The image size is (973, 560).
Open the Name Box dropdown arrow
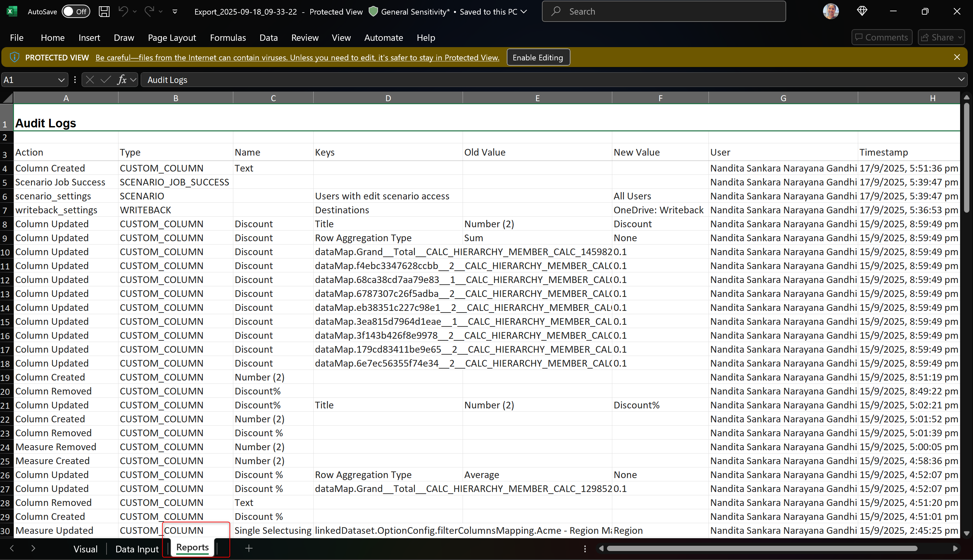pyautogui.click(x=61, y=80)
